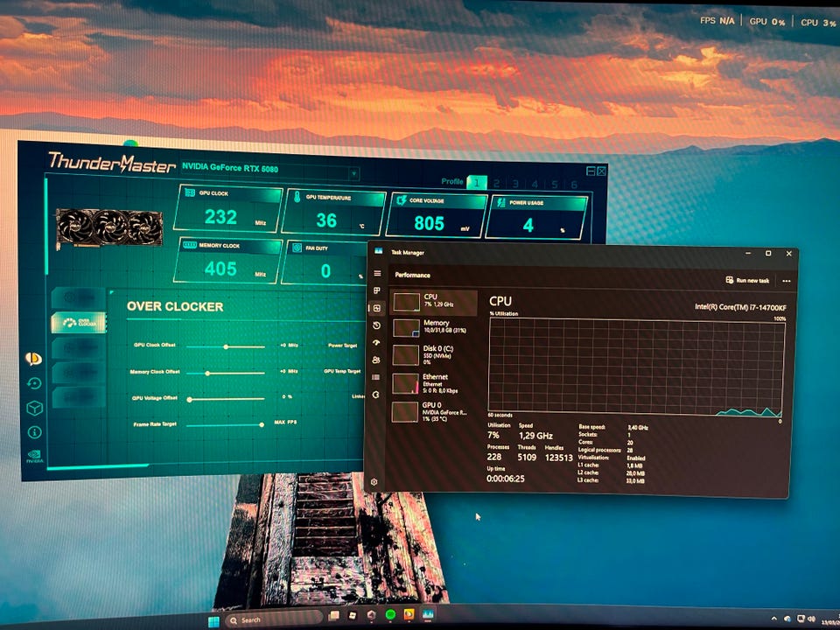This screenshot has width=840, height=630.
Task: Select GPU 0 in performance list
Action: coord(433,412)
